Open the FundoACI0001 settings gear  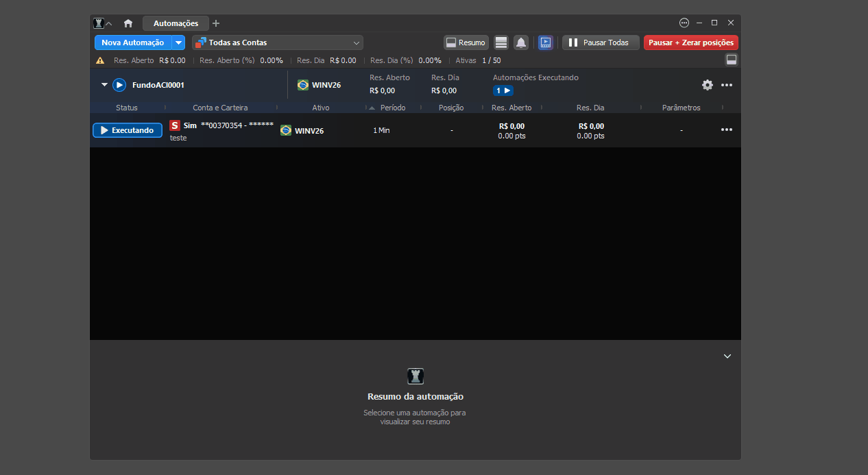tap(708, 85)
